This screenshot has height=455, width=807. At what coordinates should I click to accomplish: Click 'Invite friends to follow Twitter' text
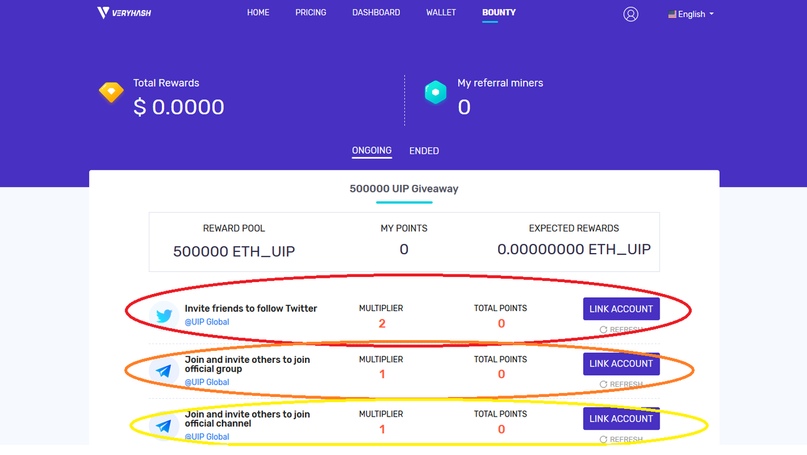pos(251,308)
